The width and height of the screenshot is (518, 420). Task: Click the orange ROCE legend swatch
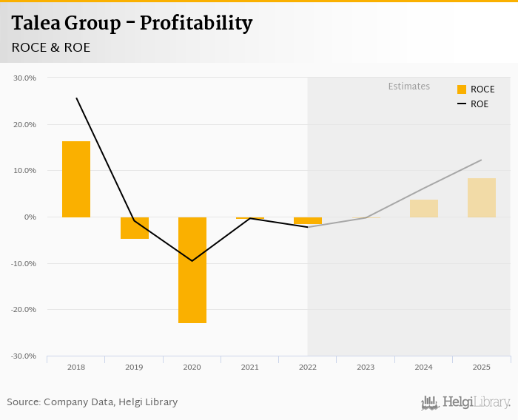pos(462,89)
